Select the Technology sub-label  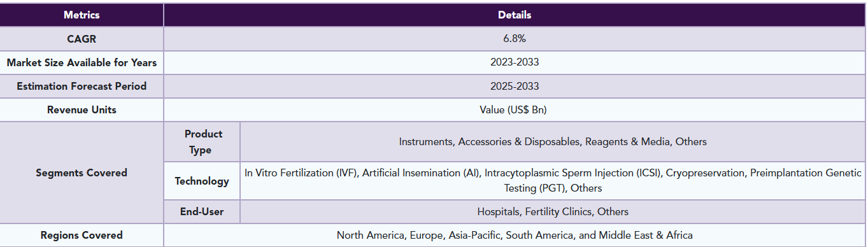click(x=202, y=181)
